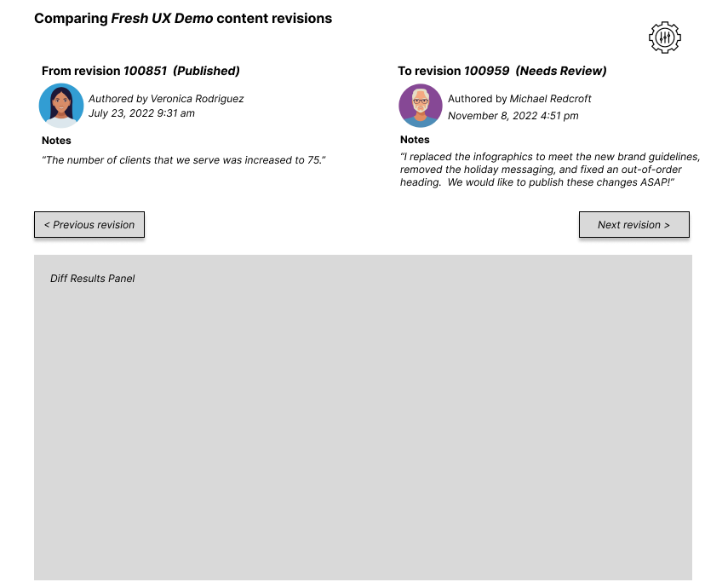The width and height of the screenshot is (728, 588).
Task: Go to the Next revision
Action: click(x=633, y=224)
